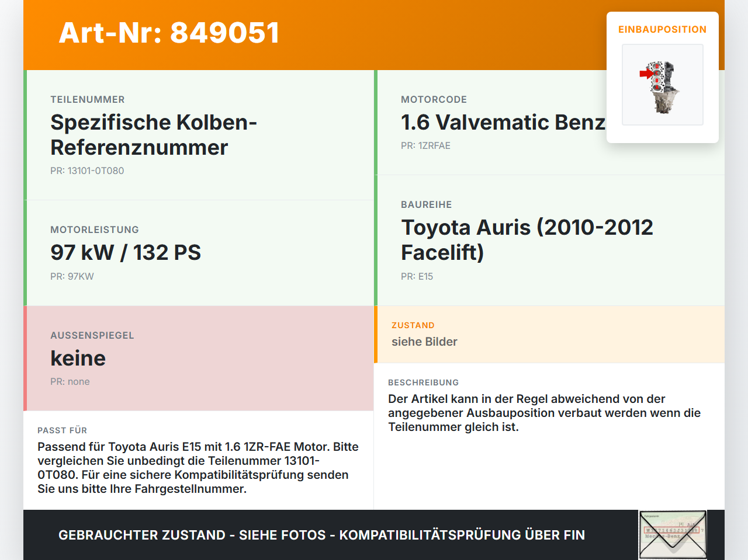Viewport: 748px width, 560px height.
Task: Click the EINBAUPOSITION label
Action: click(663, 29)
